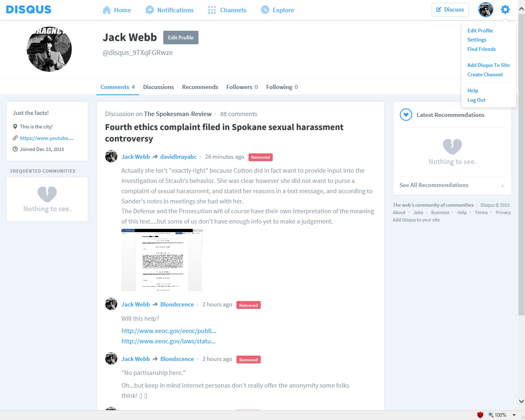Toggle the settings gear menu
Viewport: 525px width, 420px height.
tap(505, 9)
